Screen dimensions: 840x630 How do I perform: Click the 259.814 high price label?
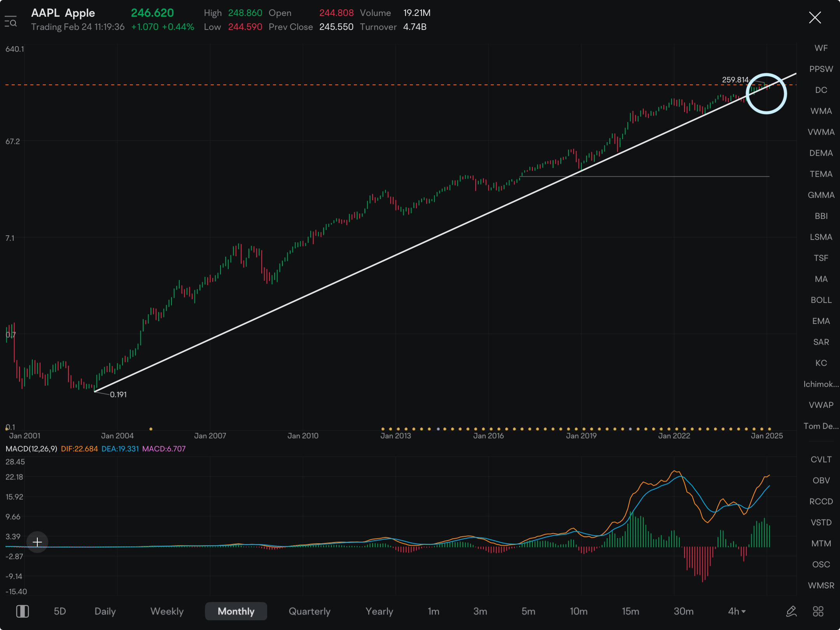(735, 80)
